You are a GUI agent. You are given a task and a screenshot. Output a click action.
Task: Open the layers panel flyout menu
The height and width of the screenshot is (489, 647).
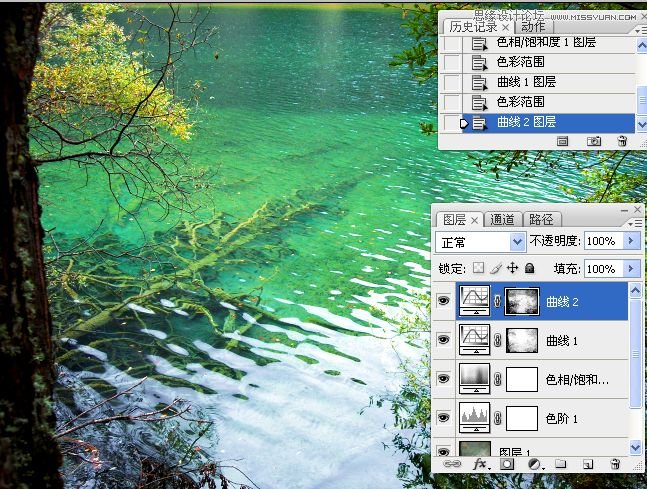coord(635,223)
